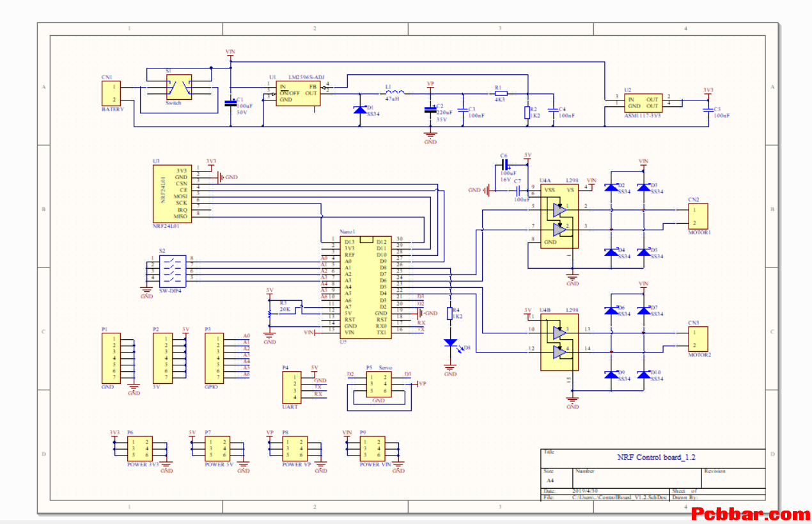Screen dimensions: 812x524
Task: Select the SW-DIP4 switch S2
Action: coord(172,269)
